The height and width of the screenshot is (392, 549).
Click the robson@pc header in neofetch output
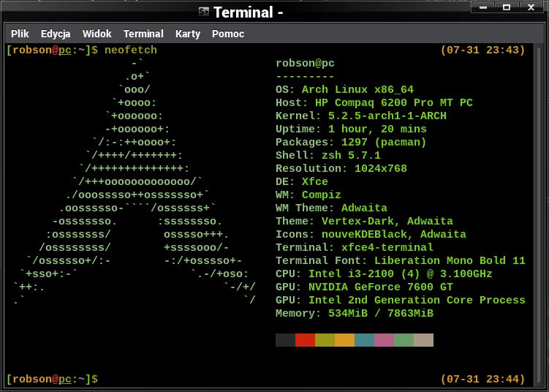(x=305, y=63)
